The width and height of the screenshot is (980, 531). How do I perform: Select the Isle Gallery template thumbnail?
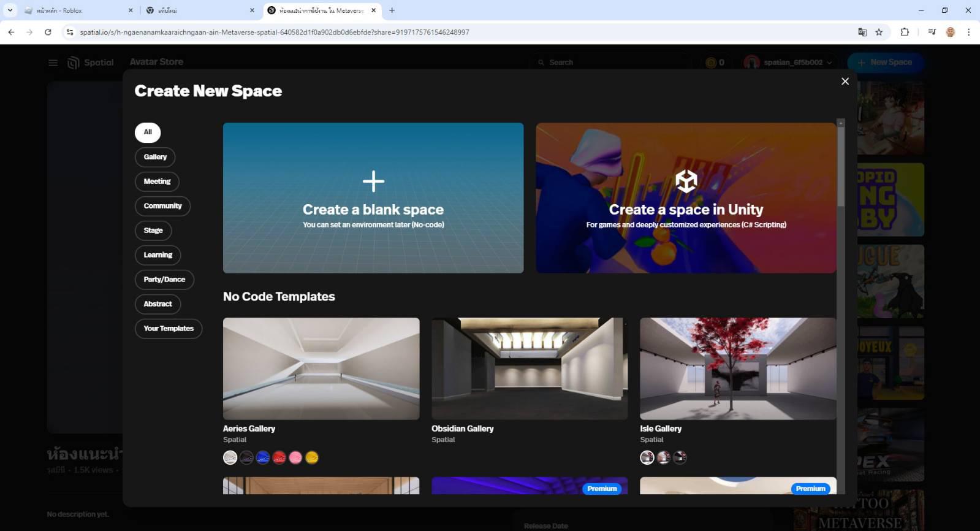738,369
